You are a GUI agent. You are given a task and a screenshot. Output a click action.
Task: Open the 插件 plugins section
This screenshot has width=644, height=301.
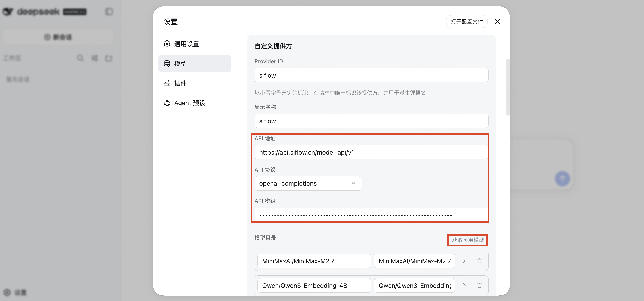pyautogui.click(x=194, y=83)
